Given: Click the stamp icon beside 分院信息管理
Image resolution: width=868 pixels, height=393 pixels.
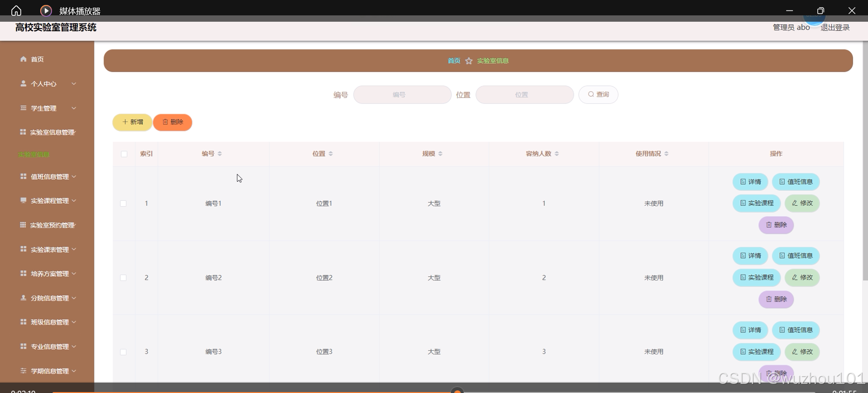Looking at the screenshot, I should tap(24, 298).
